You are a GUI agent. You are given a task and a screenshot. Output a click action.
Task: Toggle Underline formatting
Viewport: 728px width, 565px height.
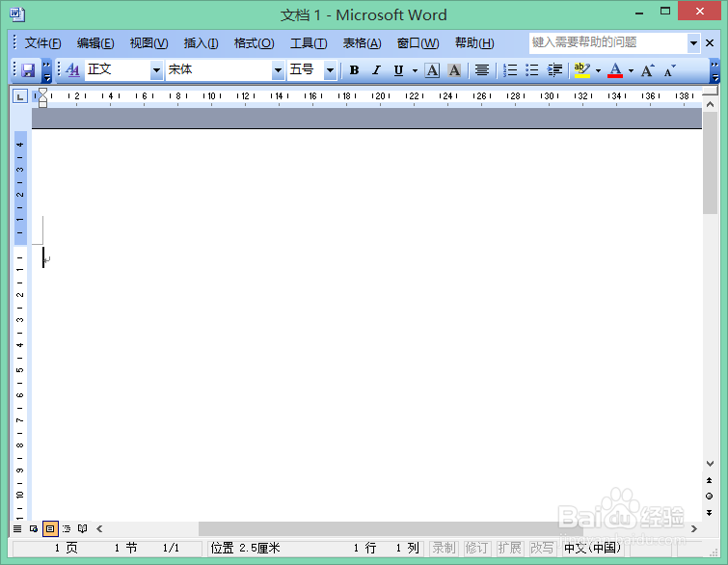398,70
